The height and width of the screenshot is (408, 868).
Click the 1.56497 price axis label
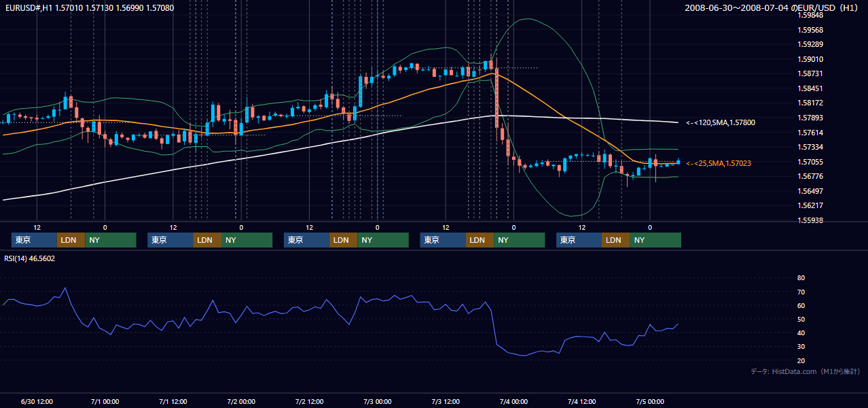point(810,191)
